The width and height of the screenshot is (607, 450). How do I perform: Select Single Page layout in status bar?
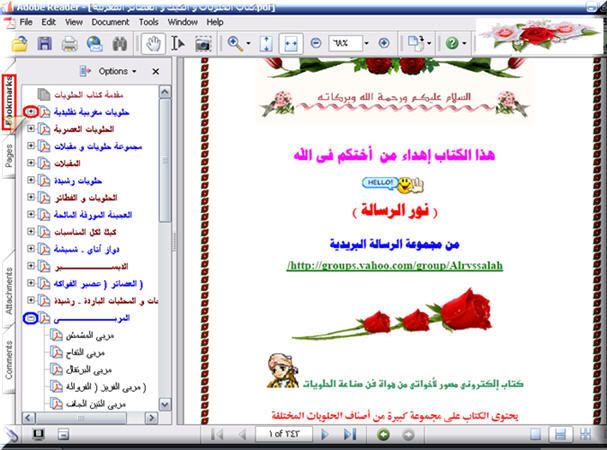(535, 435)
